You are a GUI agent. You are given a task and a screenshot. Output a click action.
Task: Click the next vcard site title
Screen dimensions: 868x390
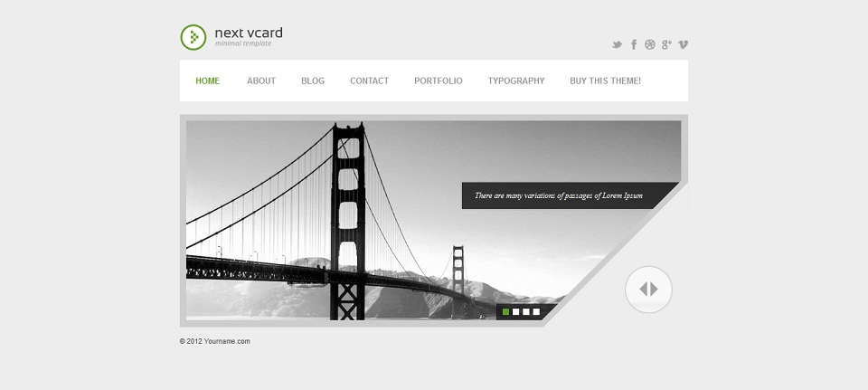[249, 33]
